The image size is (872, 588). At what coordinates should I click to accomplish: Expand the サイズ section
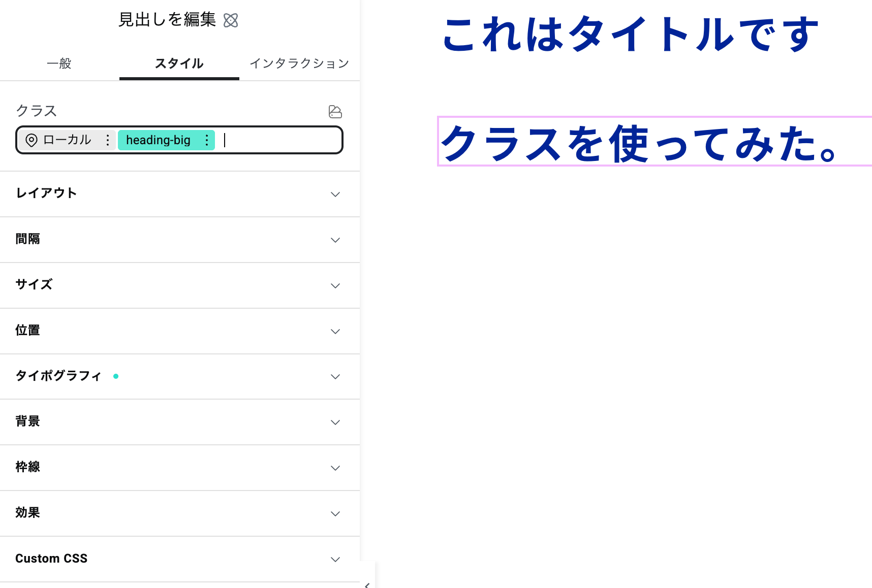tap(335, 285)
